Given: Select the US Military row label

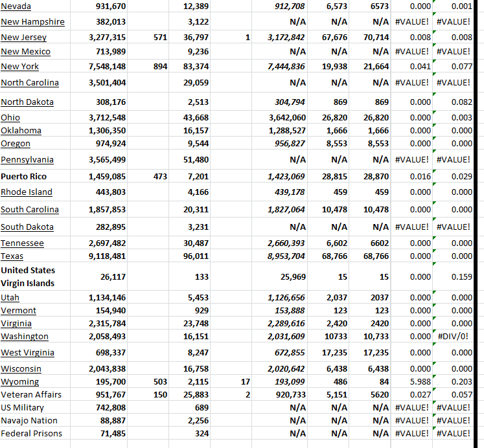Looking at the screenshot, I should pos(23,407).
